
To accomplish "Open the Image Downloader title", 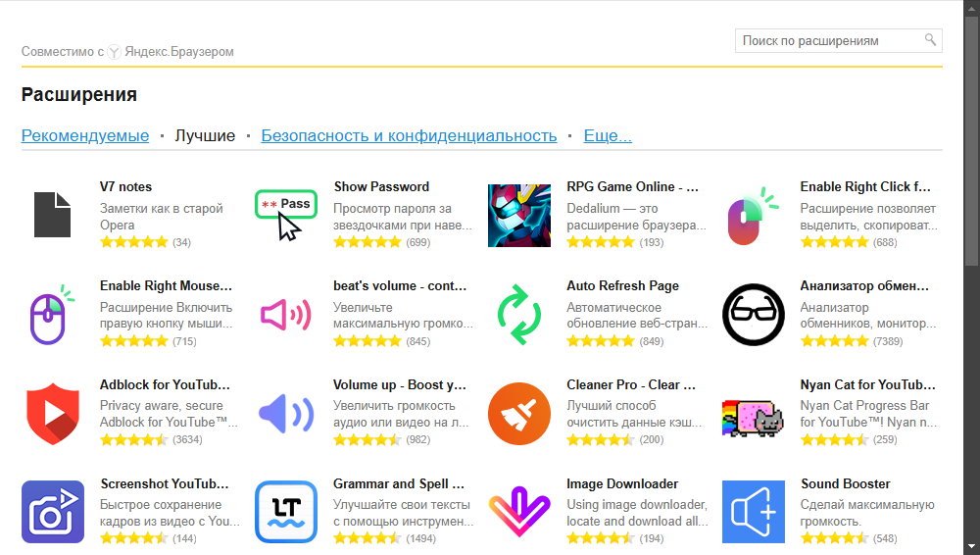I will 622,483.
